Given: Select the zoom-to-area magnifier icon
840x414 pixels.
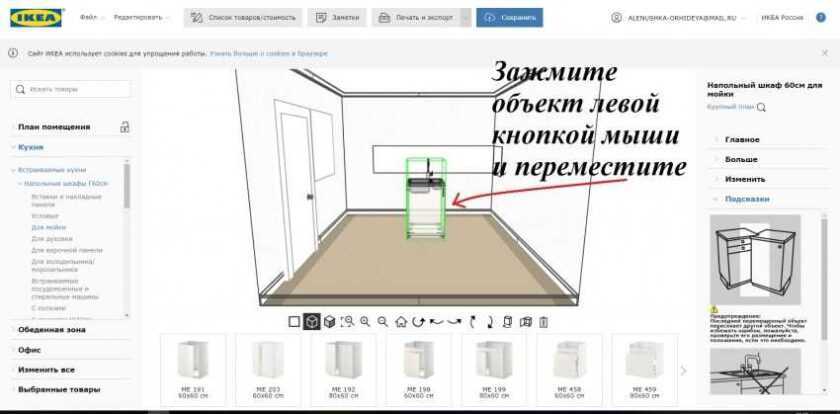Looking at the screenshot, I should (x=347, y=322).
